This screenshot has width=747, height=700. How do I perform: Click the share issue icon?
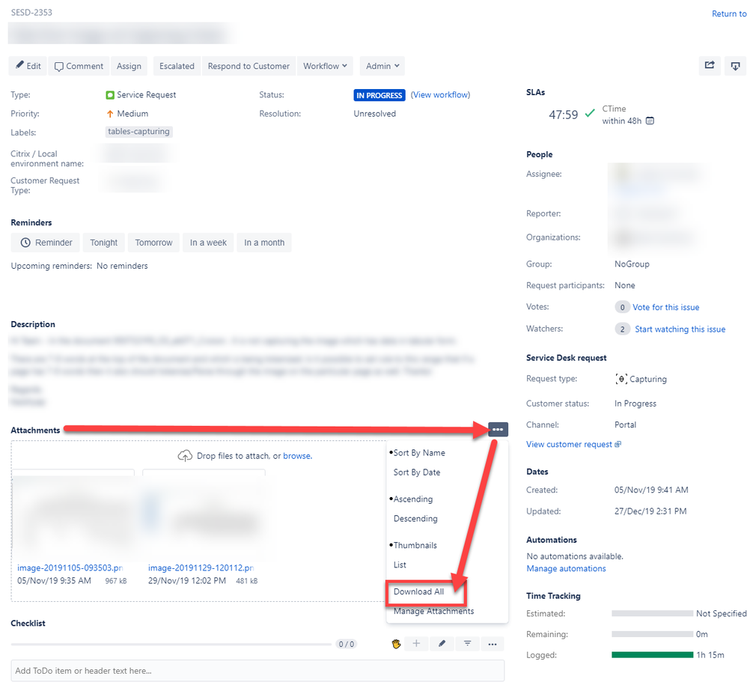coord(710,66)
